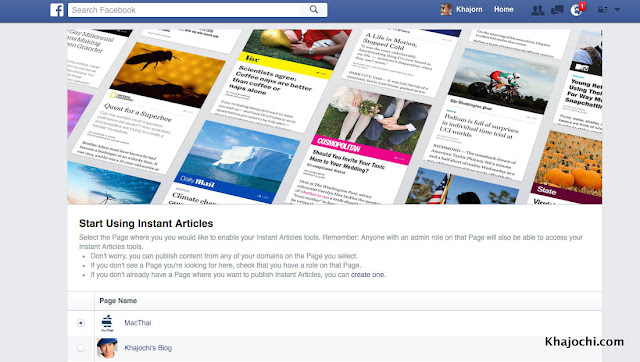Click the Facebook logo icon
The width and height of the screenshot is (640, 362).
[x=57, y=10]
